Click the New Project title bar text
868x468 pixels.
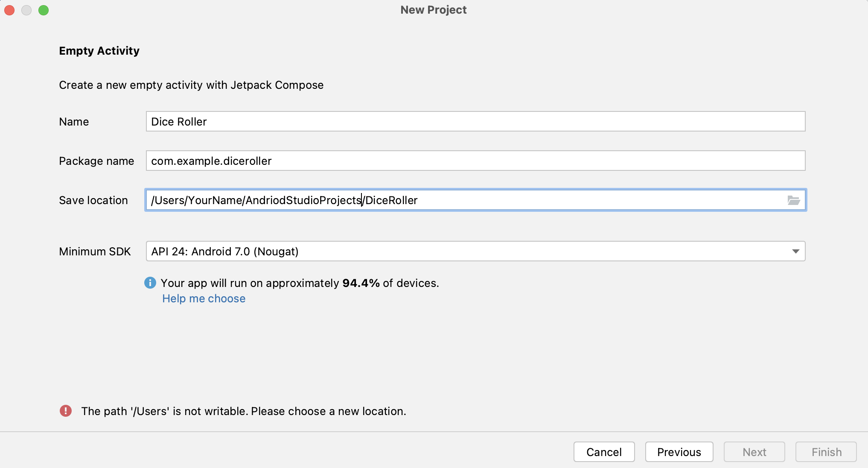point(433,10)
